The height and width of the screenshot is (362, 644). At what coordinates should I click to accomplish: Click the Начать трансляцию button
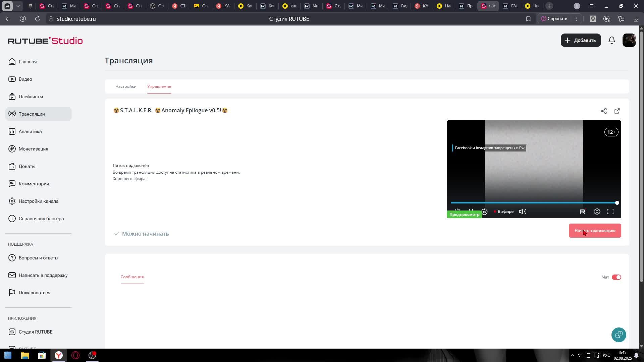(595, 231)
